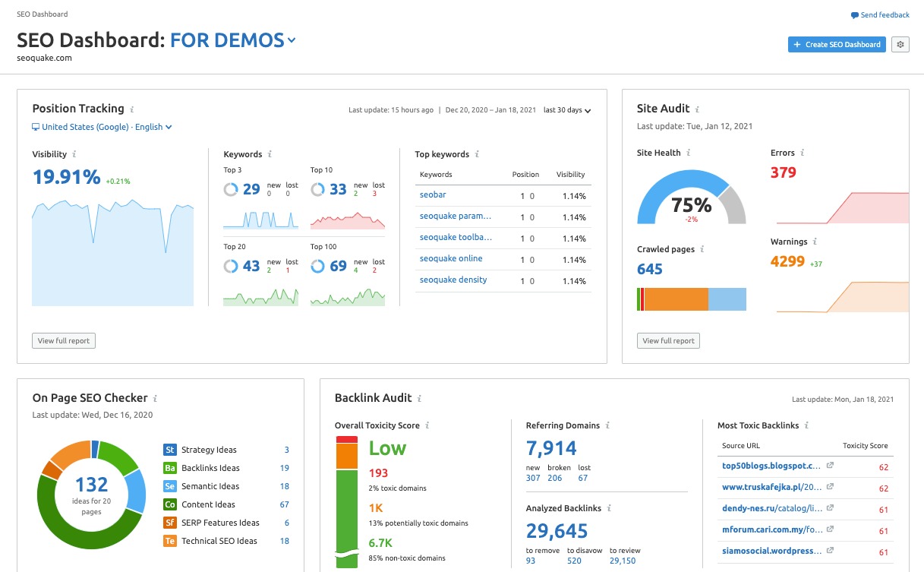
Task: Open external link icon for top50blogs backlink
Action: click(830, 466)
